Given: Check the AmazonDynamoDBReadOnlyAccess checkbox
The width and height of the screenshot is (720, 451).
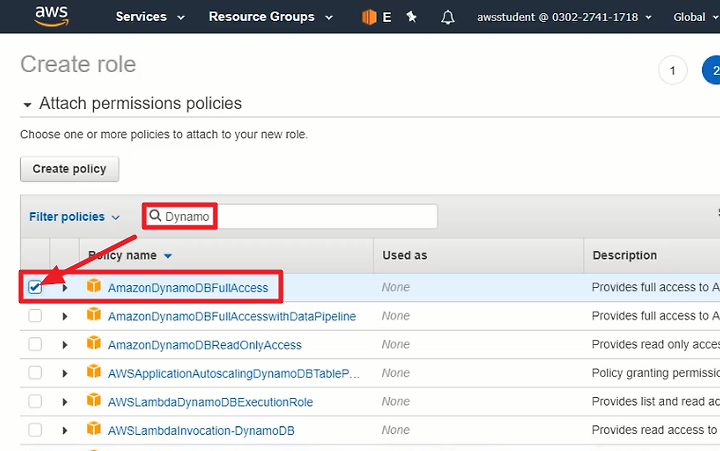Looking at the screenshot, I should pos(35,344).
